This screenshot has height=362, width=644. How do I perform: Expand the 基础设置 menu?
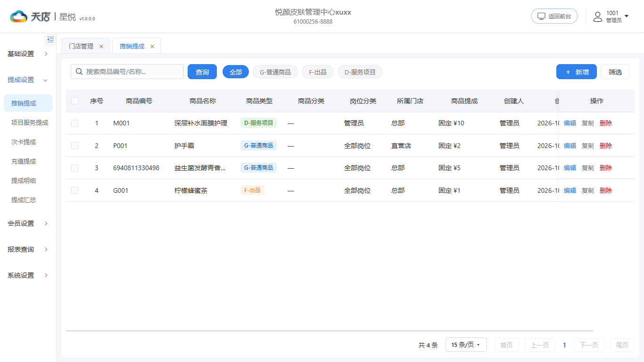28,54
